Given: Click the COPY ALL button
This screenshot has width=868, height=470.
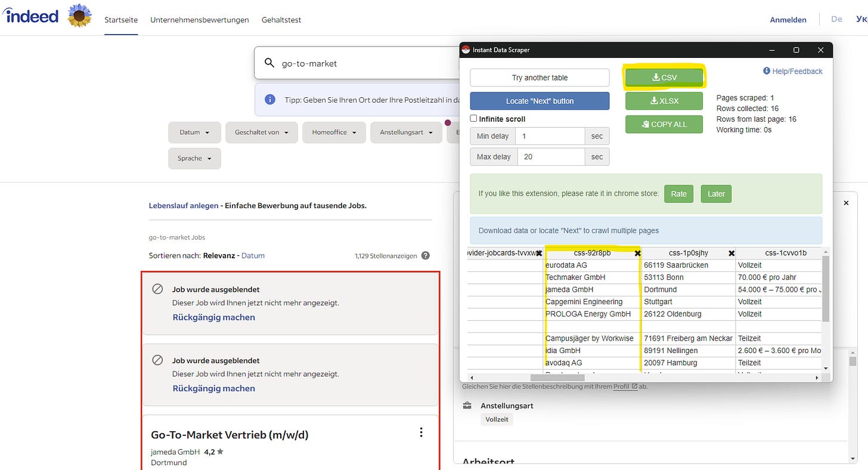Looking at the screenshot, I should [664, 124].
